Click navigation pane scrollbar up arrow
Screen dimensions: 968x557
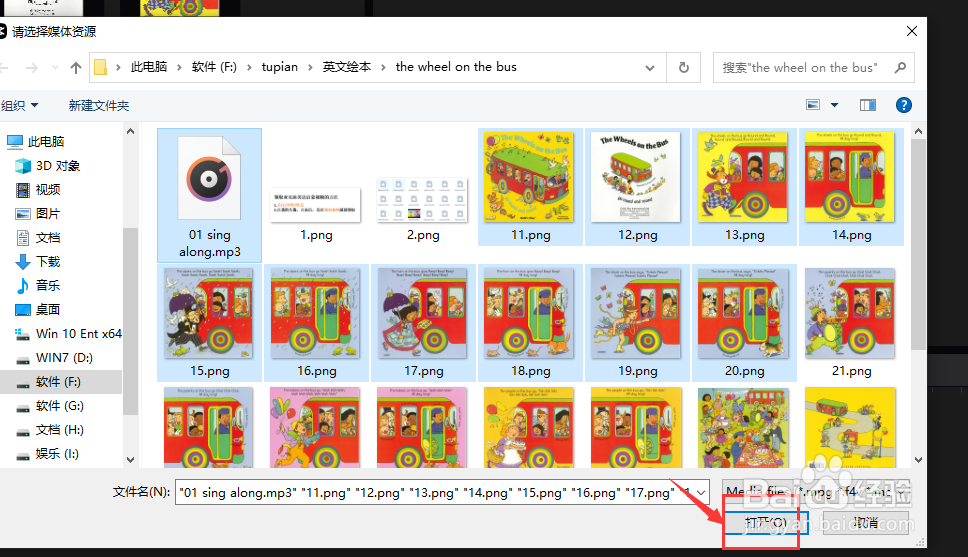tap(130, 132)
